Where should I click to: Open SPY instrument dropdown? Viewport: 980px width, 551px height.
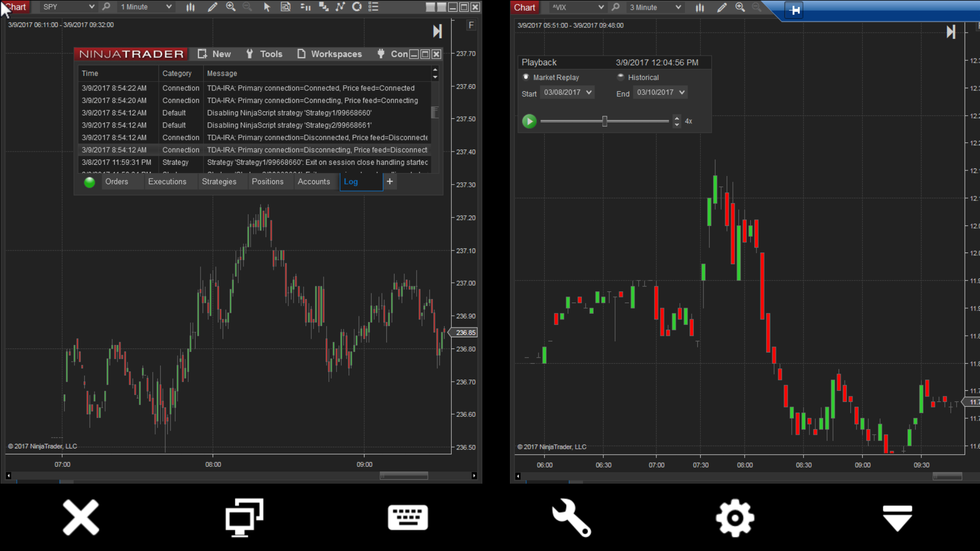pos(69,7)
